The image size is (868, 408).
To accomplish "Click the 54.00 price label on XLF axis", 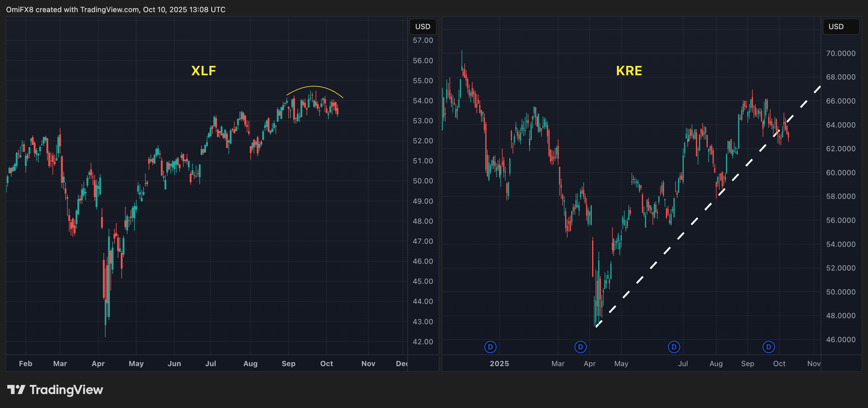I will (422, 101).
